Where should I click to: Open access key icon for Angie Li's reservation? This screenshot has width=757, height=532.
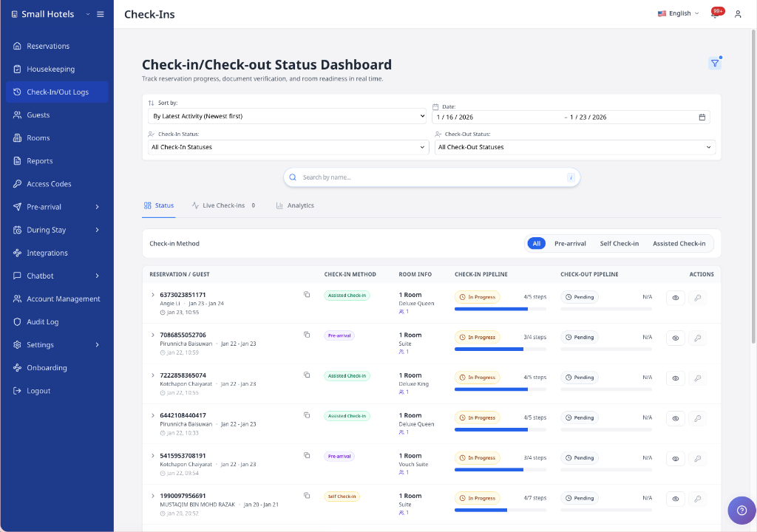697,298
